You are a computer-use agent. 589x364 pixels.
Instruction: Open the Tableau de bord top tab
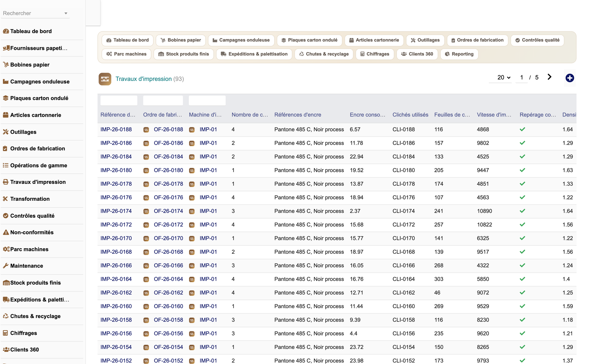click(127, 40)
